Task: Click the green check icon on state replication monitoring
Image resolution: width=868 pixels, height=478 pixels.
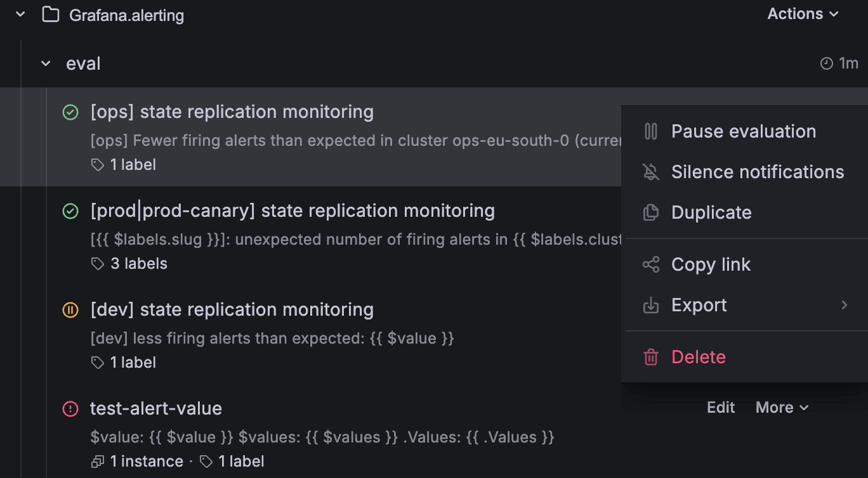Action: (x=70, y=112)
